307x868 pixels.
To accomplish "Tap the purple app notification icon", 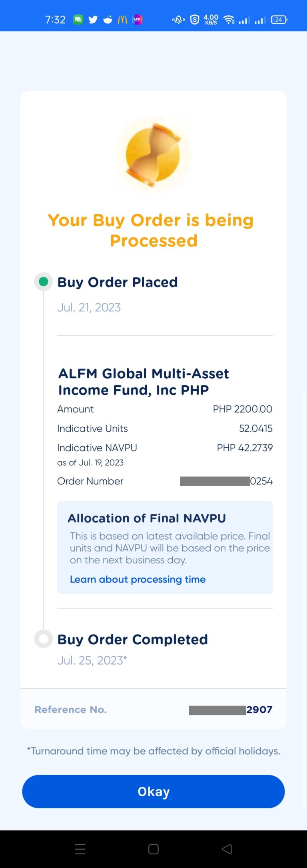I will pos(138,20).
